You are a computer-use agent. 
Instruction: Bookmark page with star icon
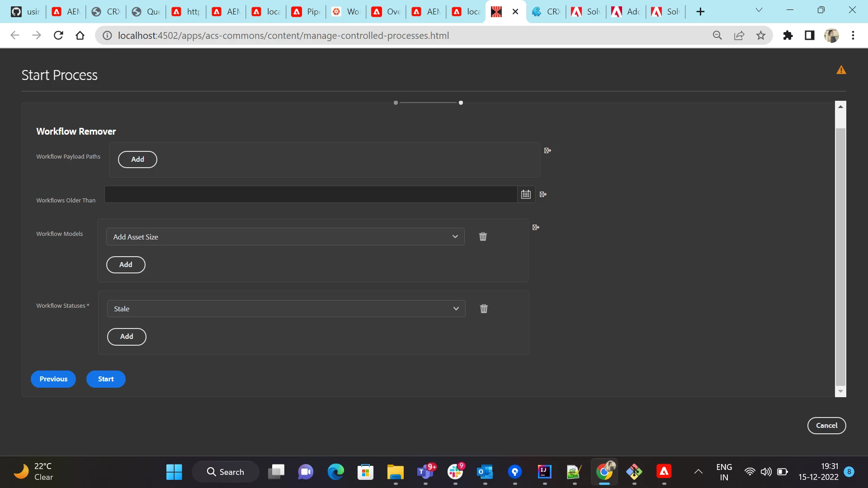pyautogui.click(x=761, y=35)
